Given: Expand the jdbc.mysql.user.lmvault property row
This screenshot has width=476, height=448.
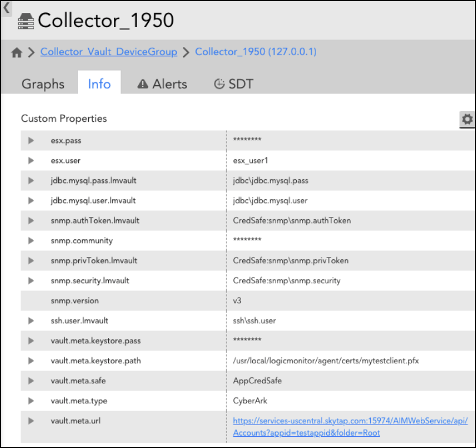Looking at the screenshot, I should coord(31,200).
